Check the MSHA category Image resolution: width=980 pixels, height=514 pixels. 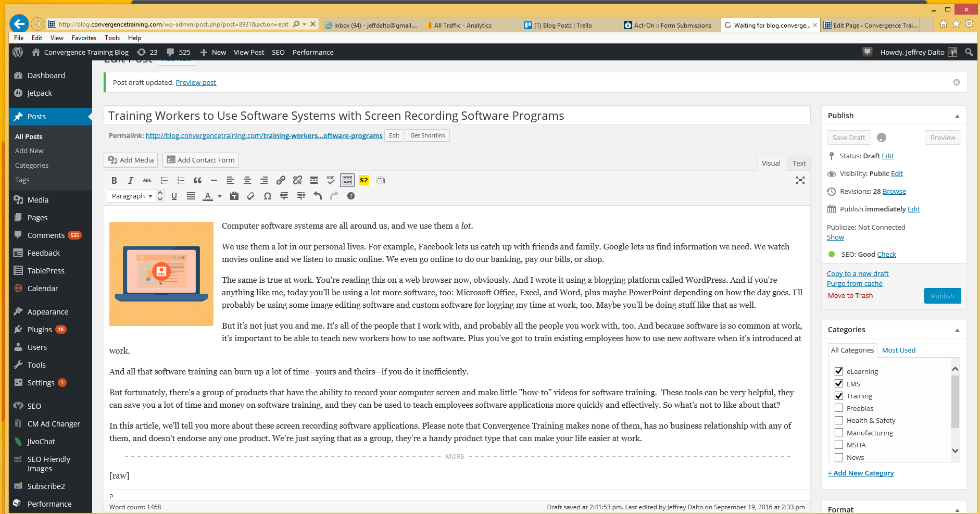click(x=839, y=445)
